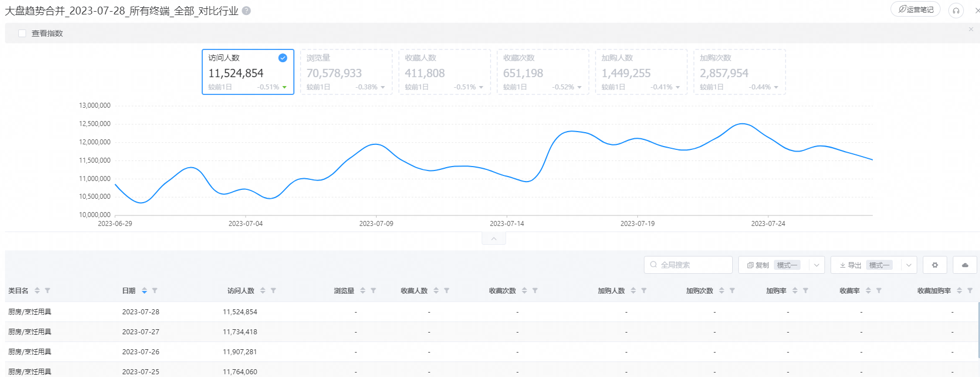The height and width of the screenshot is (377, 980).
Task: Collapse the chart panel with up chevron
Action: [494, 239]
